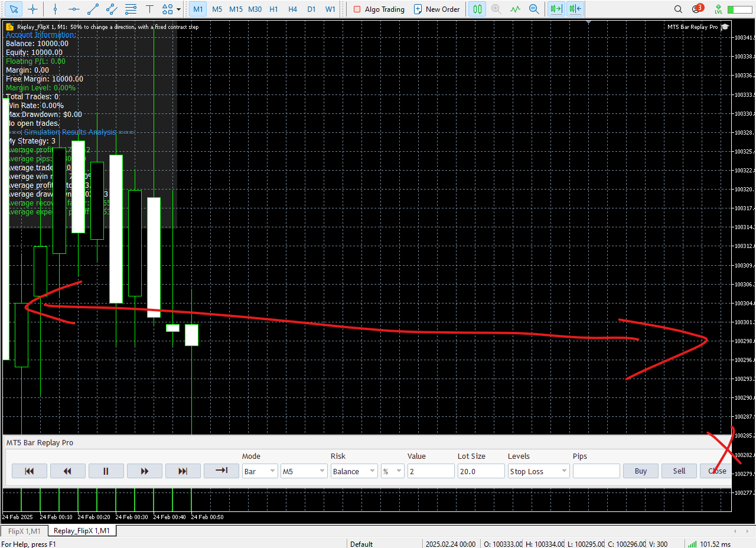
Task: Open account notifications with badge 3
Action: pos(698,8)
